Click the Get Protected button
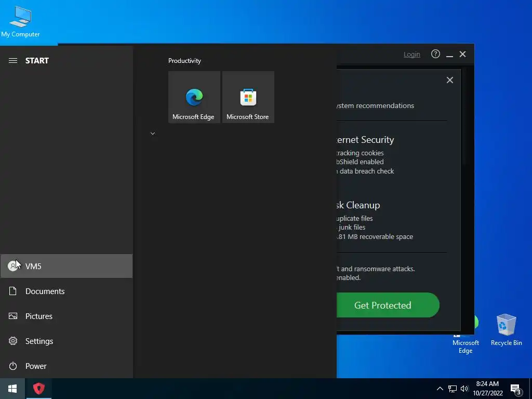532x399 pixels. point(388,305)
